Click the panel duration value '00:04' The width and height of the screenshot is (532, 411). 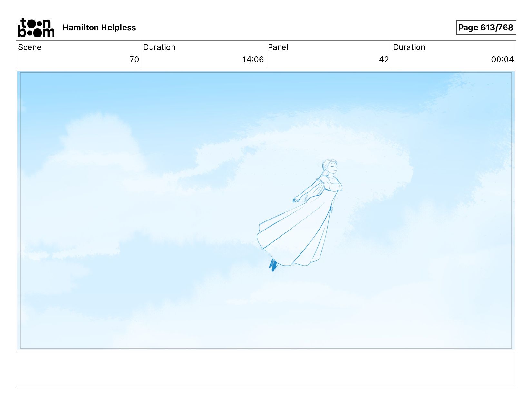(502, 59)
